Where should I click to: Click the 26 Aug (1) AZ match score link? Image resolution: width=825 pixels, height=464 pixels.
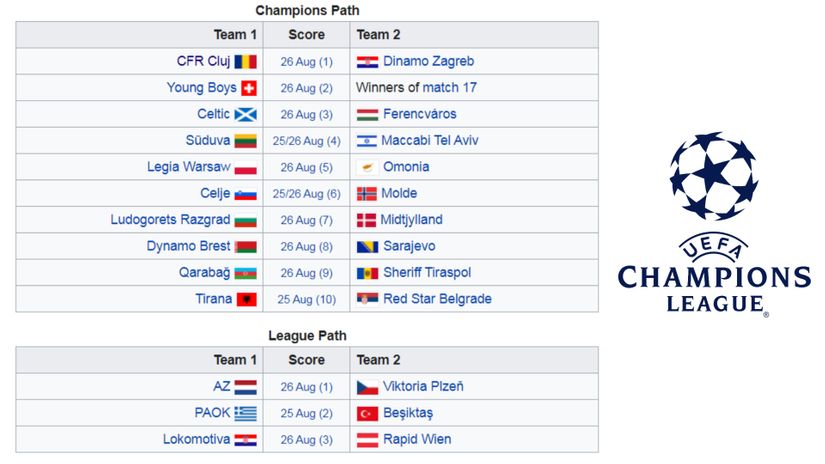(x=306, y=387)
